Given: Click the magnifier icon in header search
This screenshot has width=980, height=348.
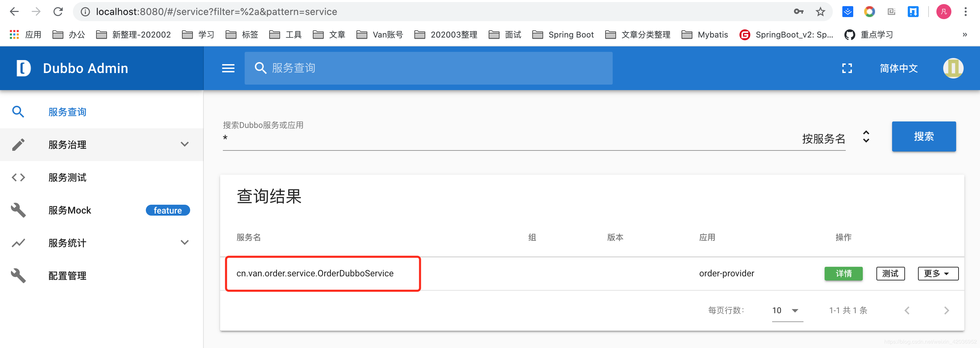Looking at the screenshot, I should (261, 68).
